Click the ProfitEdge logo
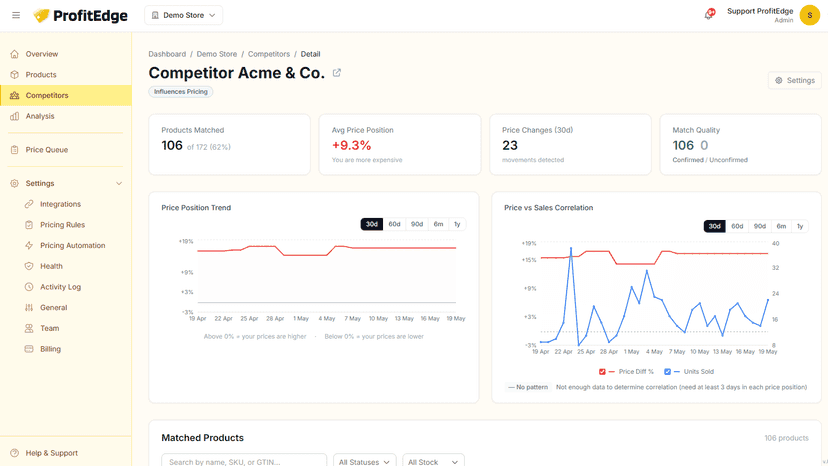Image resolution: width=828 pixels, height=466 pixels. coord(80,16)
